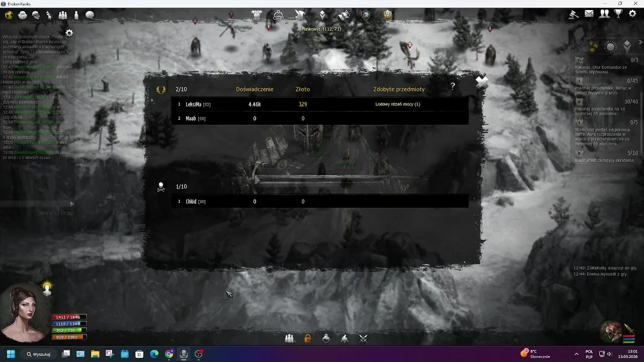Open the auction gavel icon

pos(574,14)
